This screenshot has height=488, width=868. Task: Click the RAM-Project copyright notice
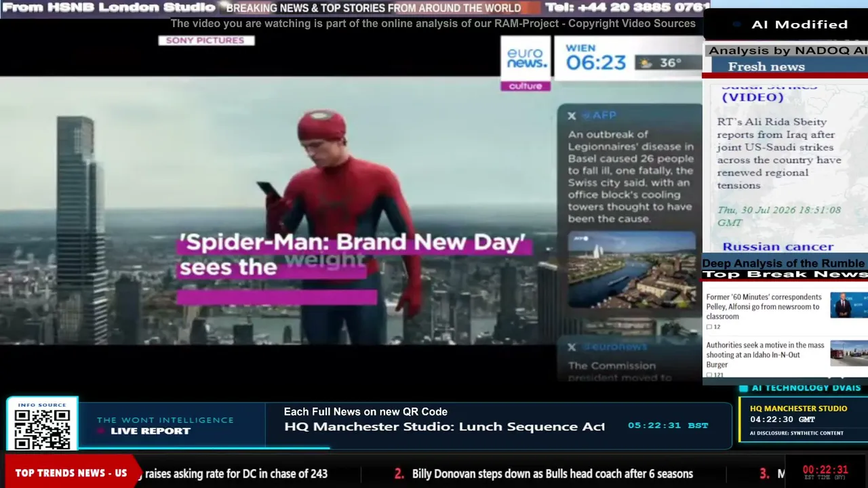click(433, 24)
